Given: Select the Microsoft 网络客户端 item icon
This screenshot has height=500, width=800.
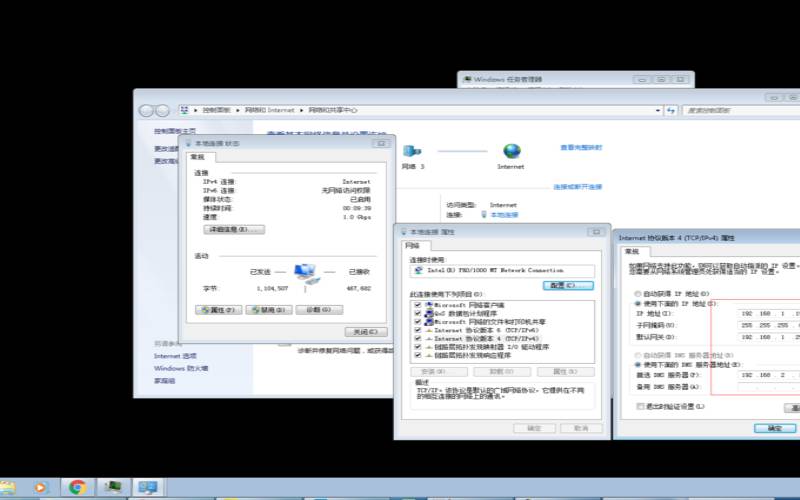Looking at the screenshot, I should [429, 305].
